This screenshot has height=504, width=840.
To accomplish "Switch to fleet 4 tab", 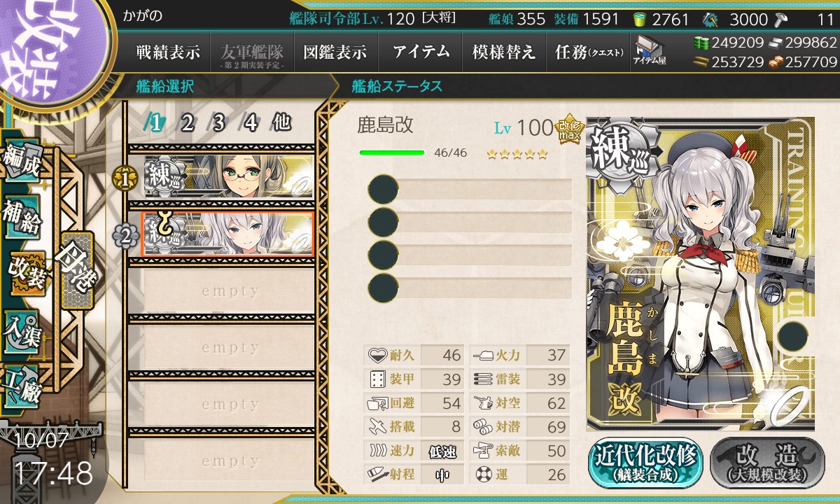I will (x=250, y=123).
